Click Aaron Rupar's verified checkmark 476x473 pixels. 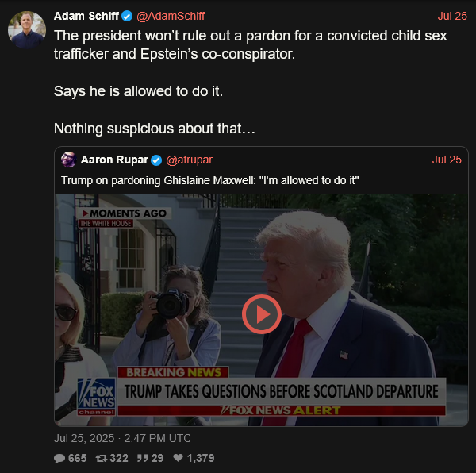click(156, 160)
